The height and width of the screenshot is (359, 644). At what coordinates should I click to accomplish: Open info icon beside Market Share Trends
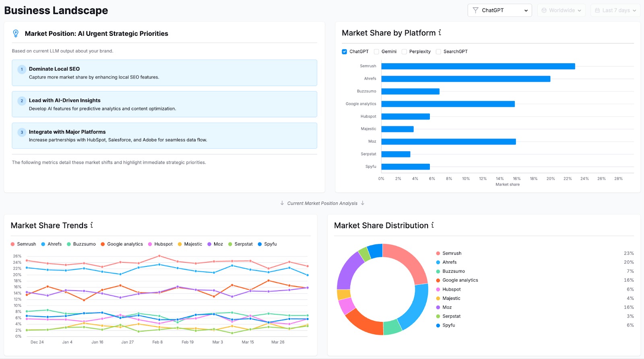92,225
